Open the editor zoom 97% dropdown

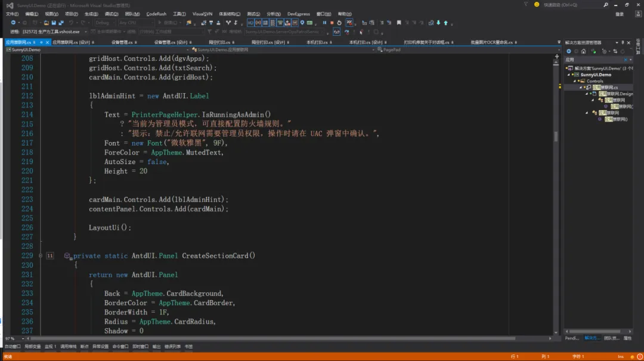pyautogui.click(x=23, y=338)
